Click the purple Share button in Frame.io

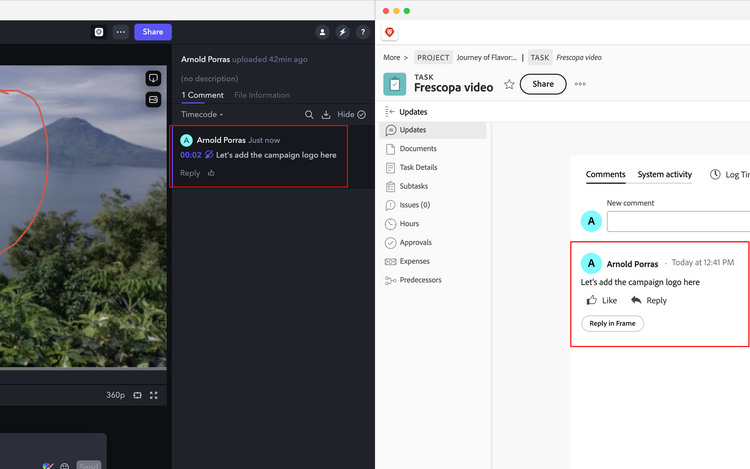[x=153, y=32]
